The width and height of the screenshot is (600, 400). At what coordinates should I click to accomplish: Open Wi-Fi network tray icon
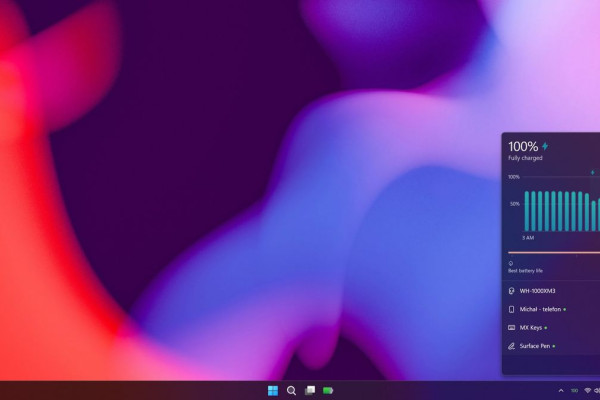pos(587,391)
